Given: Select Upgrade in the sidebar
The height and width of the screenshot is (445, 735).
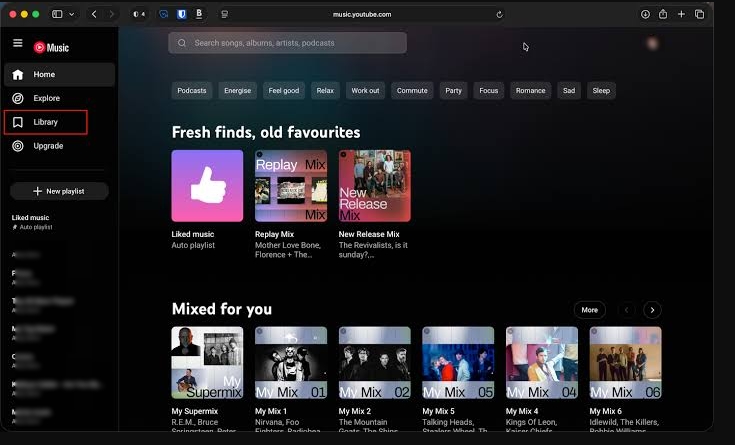Looking at the screenshot, I should tap(59, 146).
